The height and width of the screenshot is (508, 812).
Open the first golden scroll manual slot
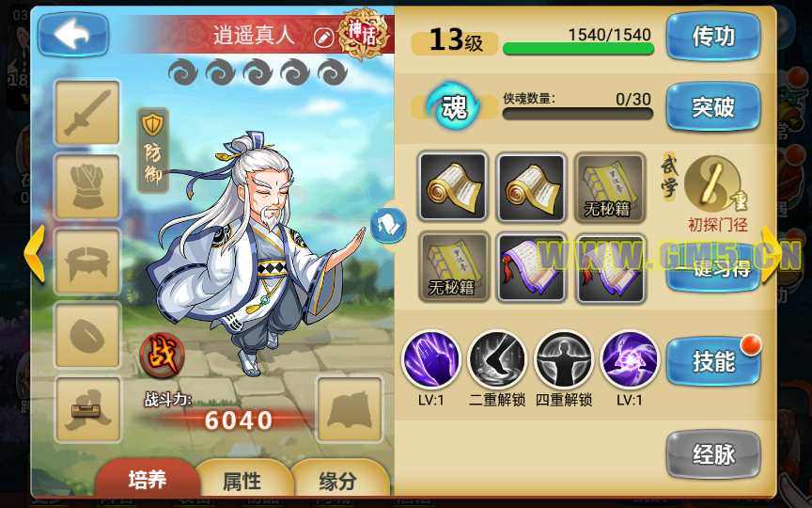453,187
